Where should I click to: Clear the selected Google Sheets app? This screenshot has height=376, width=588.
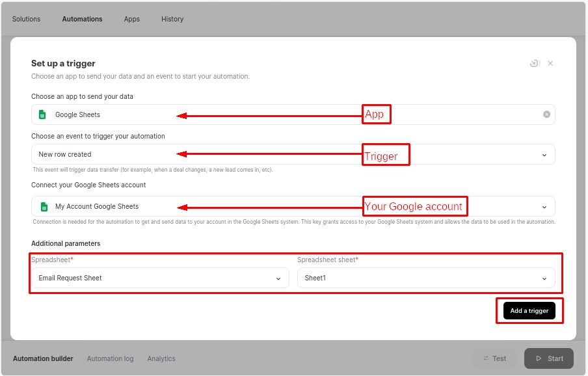pos(546,114)
